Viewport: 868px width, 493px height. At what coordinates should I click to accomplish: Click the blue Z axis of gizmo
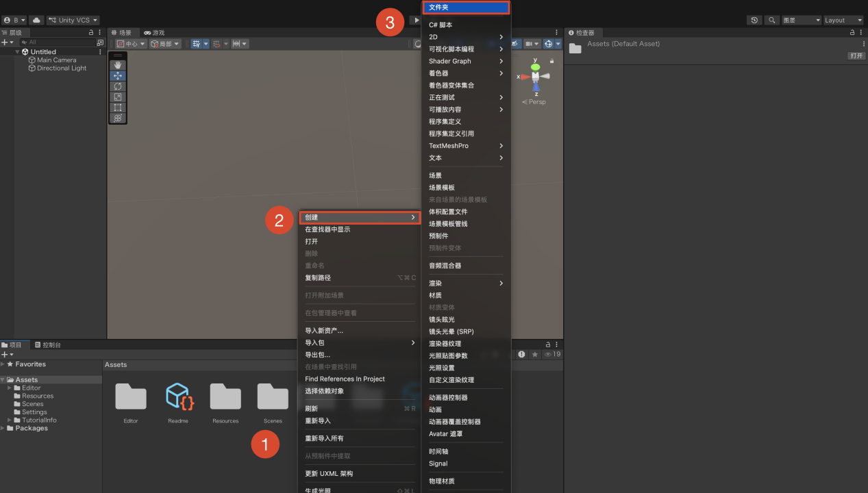tap(536, 88)
